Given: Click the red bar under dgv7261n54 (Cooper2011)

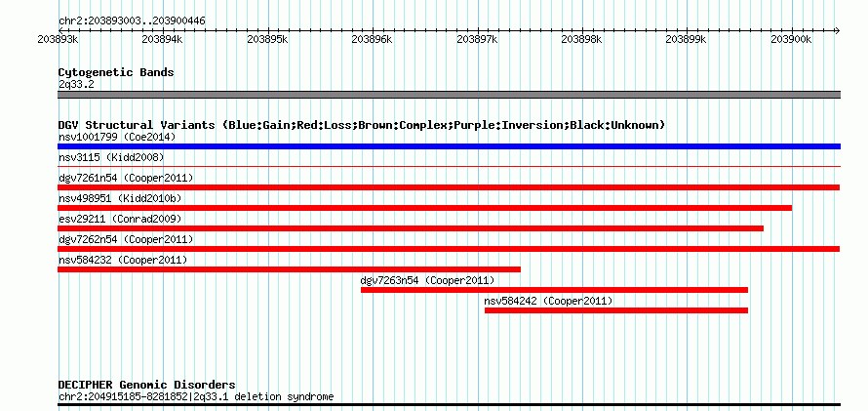Looking at the screenshot, I should click(449, 187).
